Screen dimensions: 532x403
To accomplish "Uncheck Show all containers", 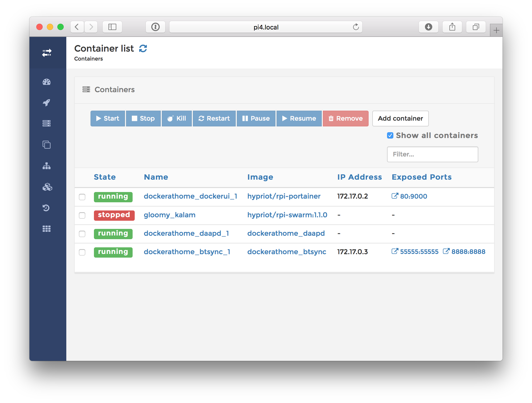I will (x=390, y=135).
